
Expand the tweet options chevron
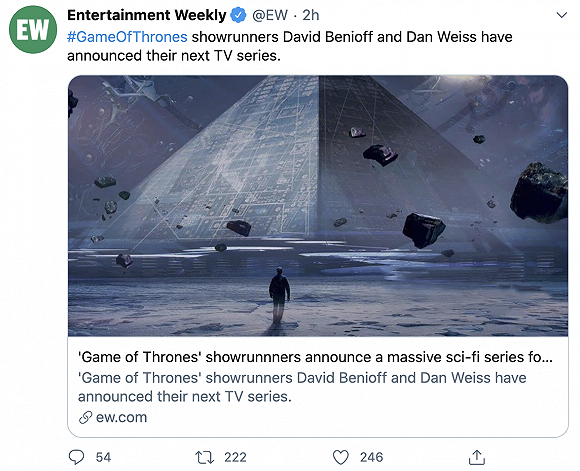click(x=562, y=15)
